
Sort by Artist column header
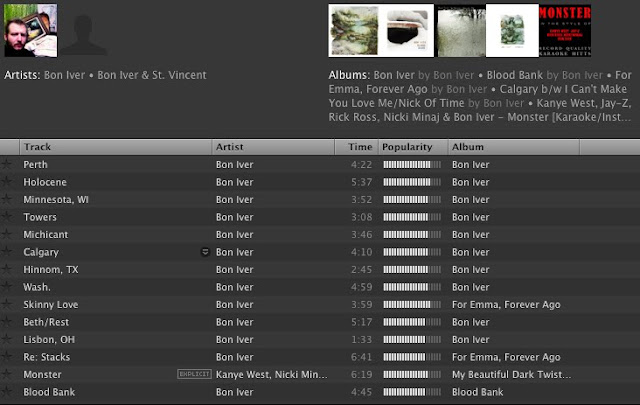click(x=273, y=147)
